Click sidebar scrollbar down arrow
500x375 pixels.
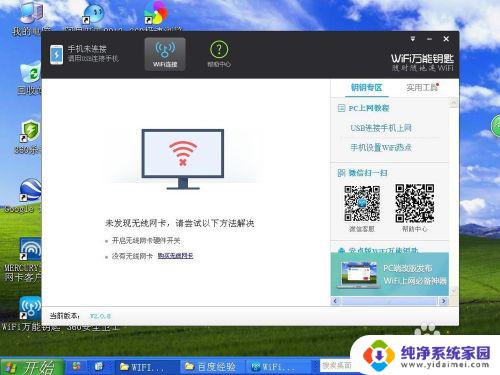[x=453, y=291]
